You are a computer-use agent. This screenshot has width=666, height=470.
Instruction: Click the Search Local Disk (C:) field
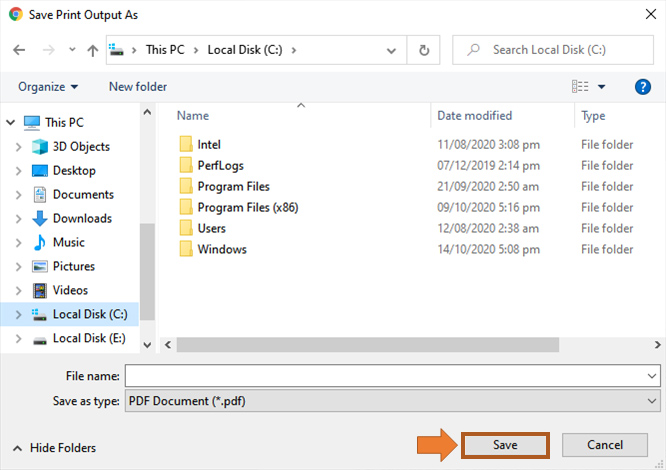pos(553,50)
